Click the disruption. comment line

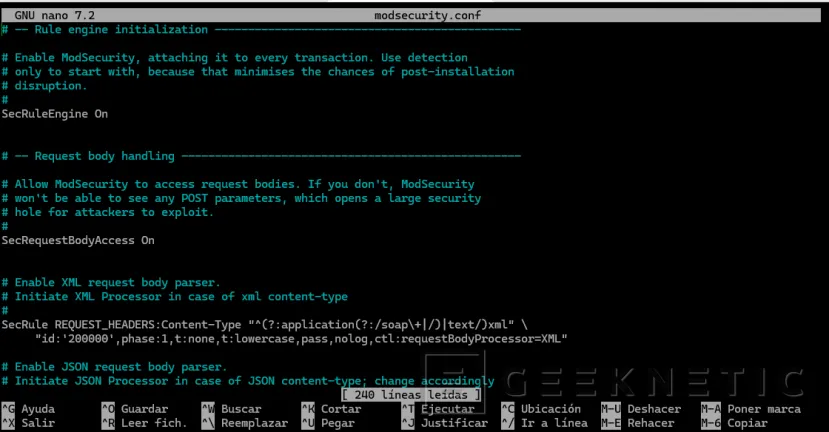(x=44, y=86)
